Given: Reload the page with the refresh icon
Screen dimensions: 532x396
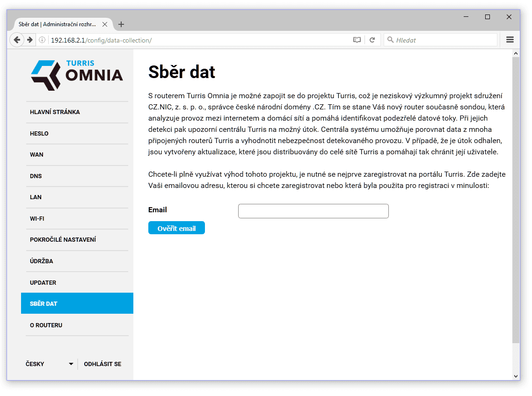Looking at the screenshot, I should click(372, 40).
